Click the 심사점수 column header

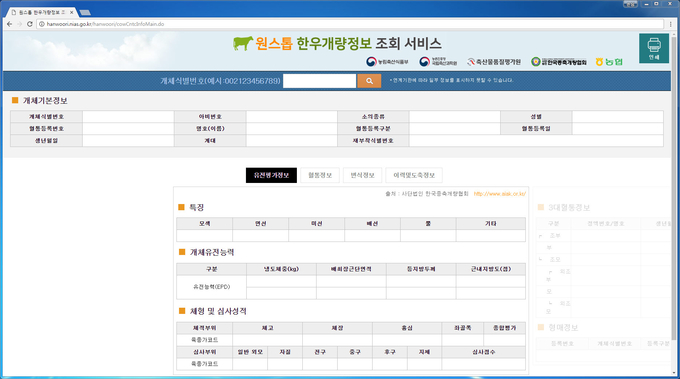click(x=484, y=352)
